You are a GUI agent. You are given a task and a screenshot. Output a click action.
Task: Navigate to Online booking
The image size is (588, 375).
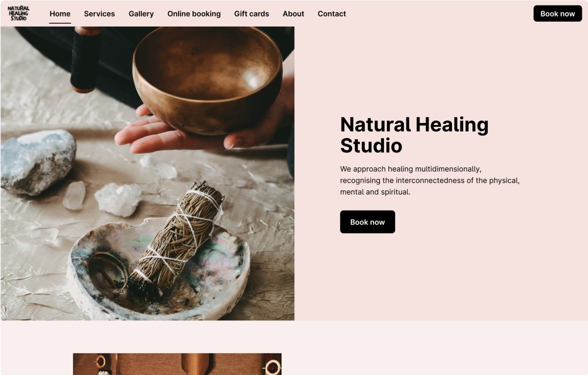point(194,14)
